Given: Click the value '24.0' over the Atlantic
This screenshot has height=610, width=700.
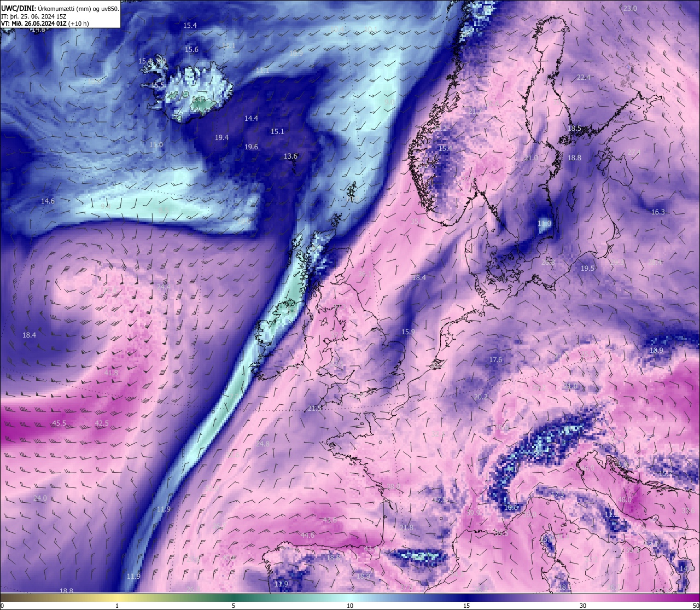Looking at the screenshot, I should point(40,498).
